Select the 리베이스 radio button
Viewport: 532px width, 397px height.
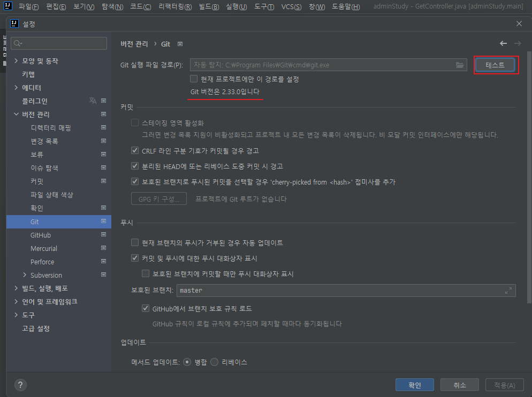click(214, 362)
